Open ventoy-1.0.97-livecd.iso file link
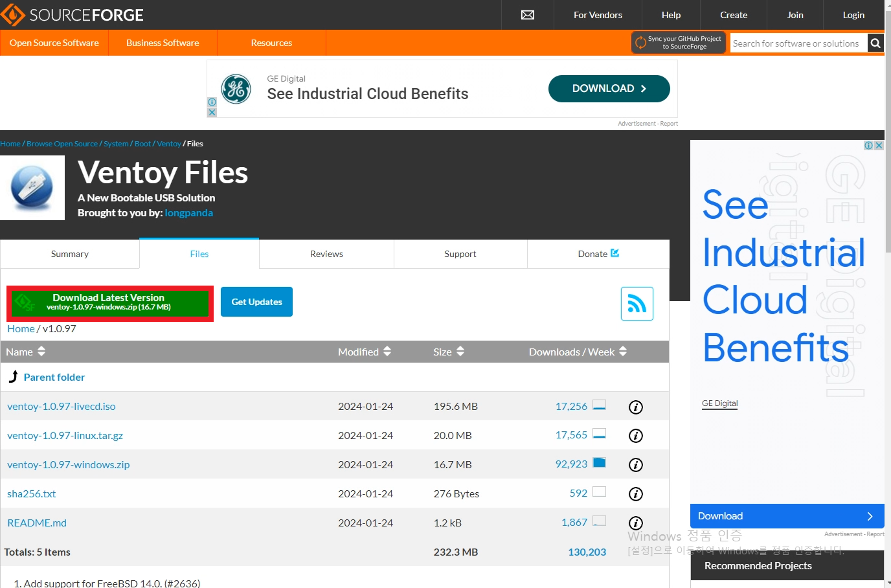The height and width of the screenshot is (588, 891). [62, 407]
